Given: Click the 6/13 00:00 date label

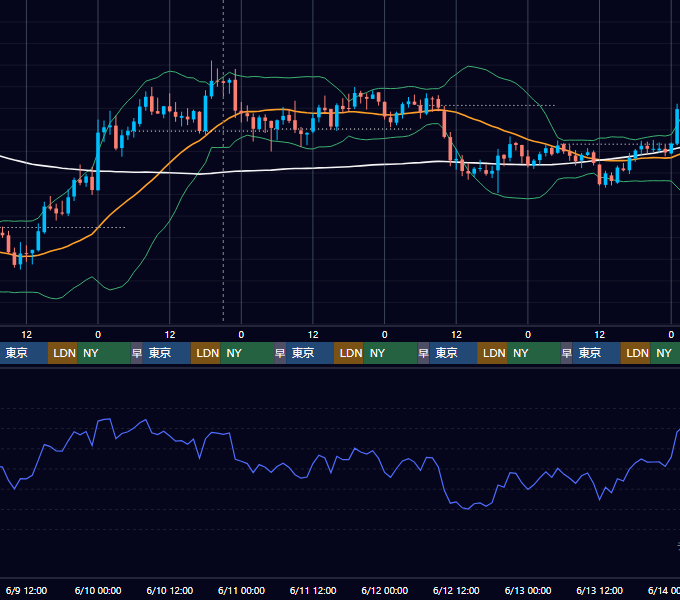Looking at the screenshot, I should click(528, 590).
